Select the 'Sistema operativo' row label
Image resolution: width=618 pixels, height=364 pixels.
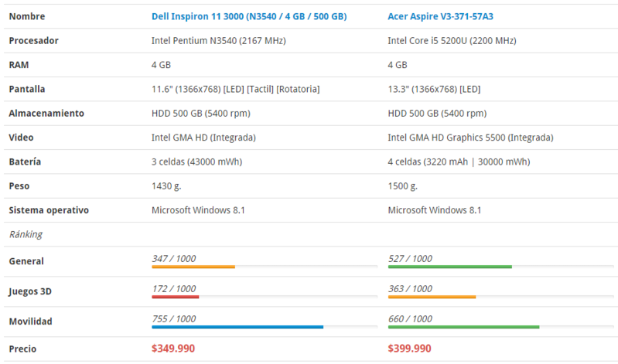49,210
